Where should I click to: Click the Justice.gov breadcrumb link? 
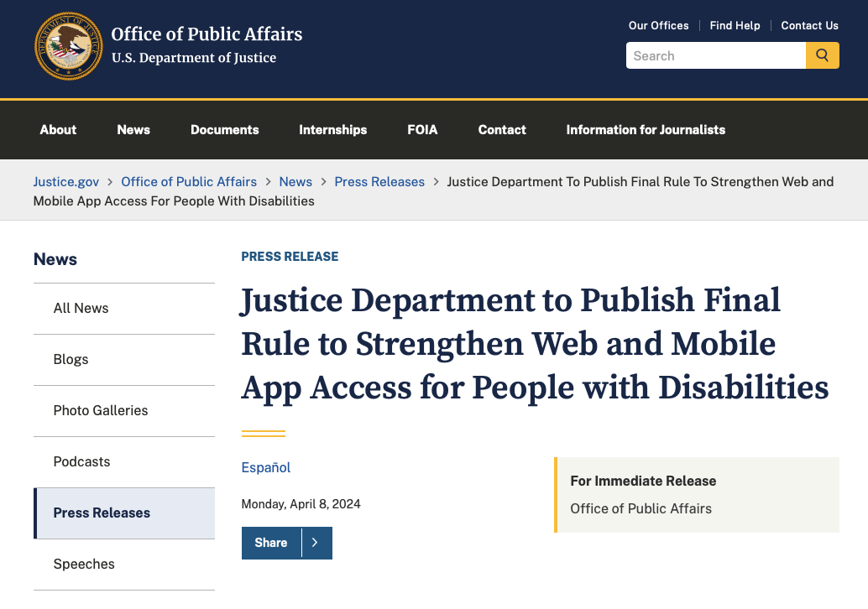click(x=65, y=181)
